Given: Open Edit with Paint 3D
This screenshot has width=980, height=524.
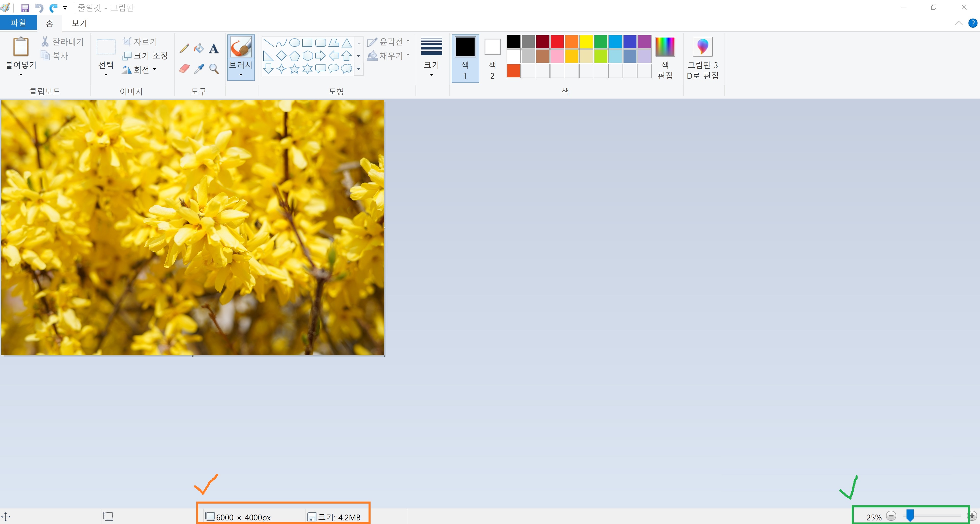Looking at the screenshot, I should coord(702,58).
